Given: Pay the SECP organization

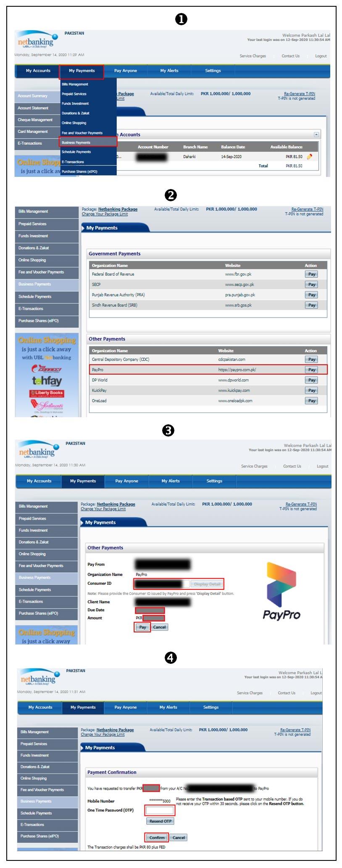Looking at the screenshot, I should click(x=311, y=284).
